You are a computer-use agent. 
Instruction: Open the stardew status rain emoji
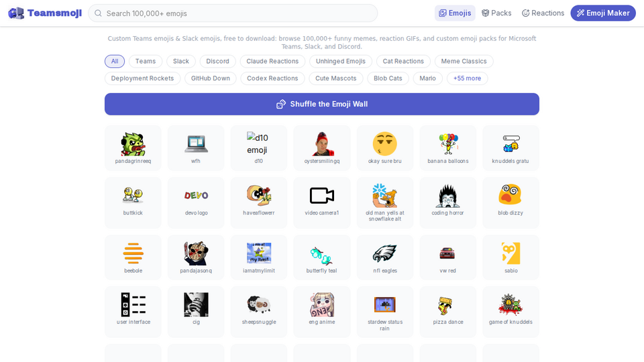click(x=385, y=312)
